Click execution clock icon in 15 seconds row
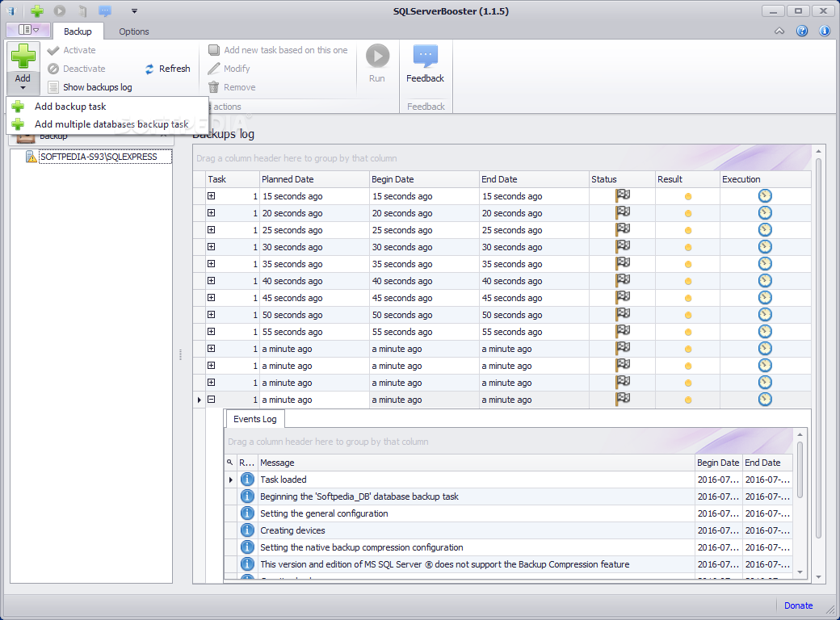 [x=765, y=196]
